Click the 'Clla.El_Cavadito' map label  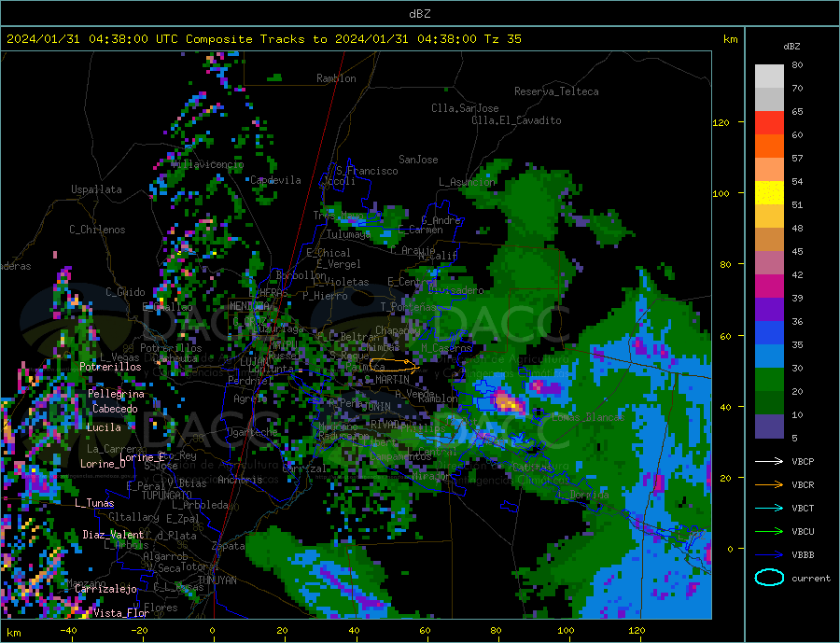click(x=516, y=120)
